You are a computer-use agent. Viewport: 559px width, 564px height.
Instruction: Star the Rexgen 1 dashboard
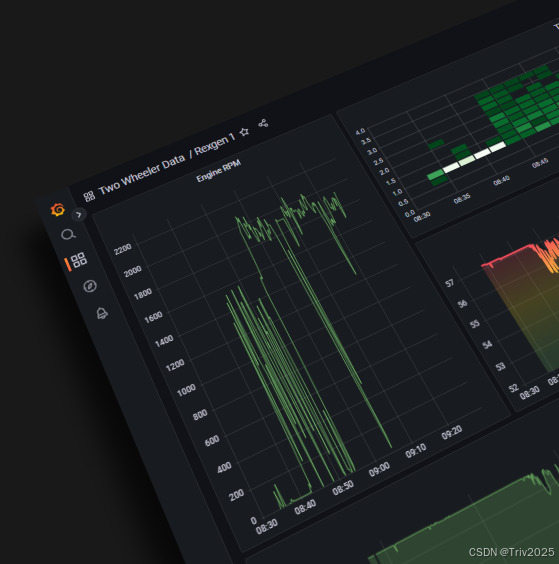point(244,132)
